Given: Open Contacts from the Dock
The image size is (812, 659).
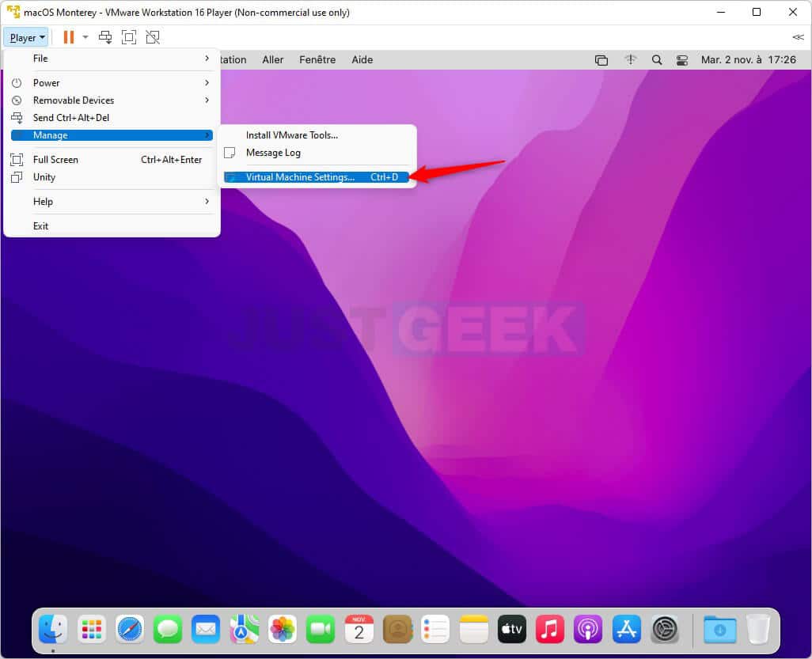Looking at the screenshot, I should tap(397, 629).
